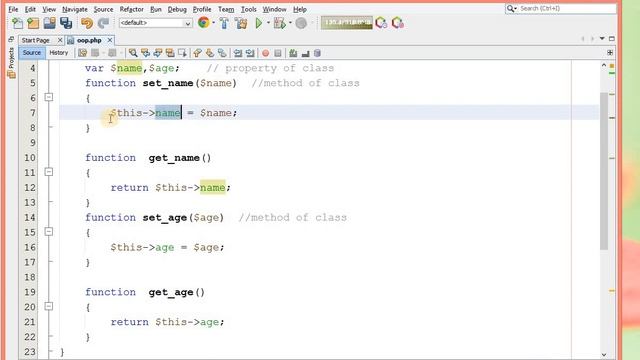Collapse the set_name code fold
This screenshot has width=640, height=360.
click(49, 97)
